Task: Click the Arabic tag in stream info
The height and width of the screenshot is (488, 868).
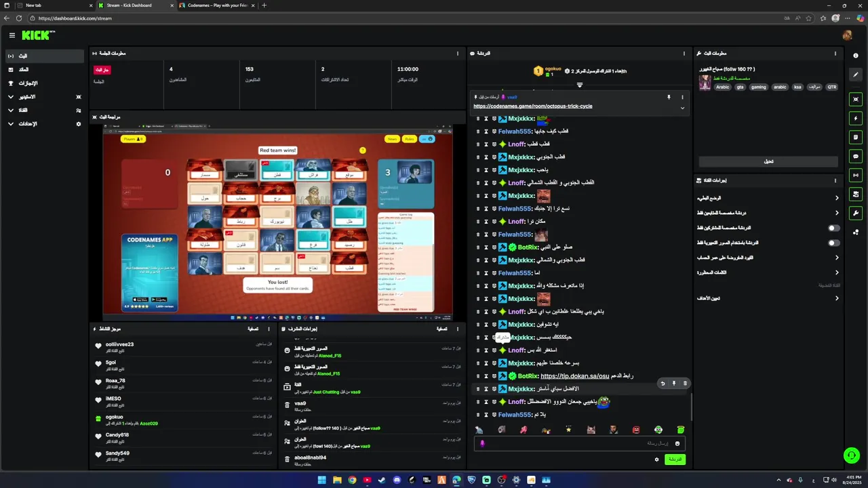Action: click(x=723, y=87)
